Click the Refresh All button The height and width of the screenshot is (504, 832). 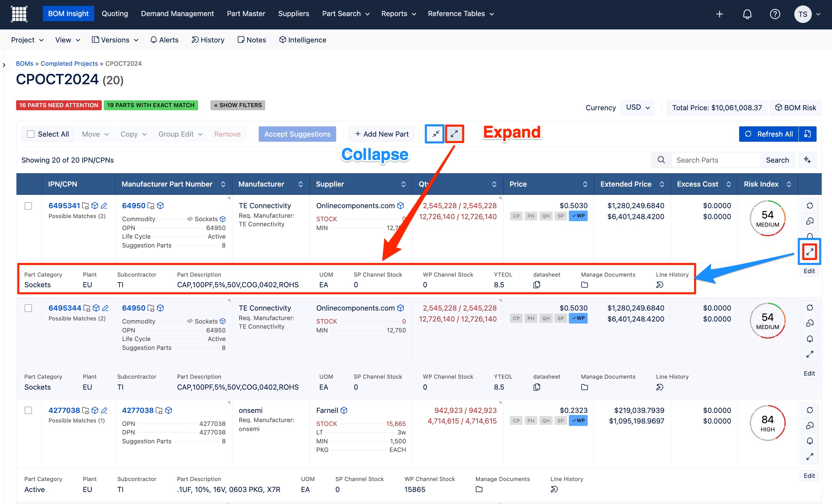pyautogui.click(x=769, y=134)
